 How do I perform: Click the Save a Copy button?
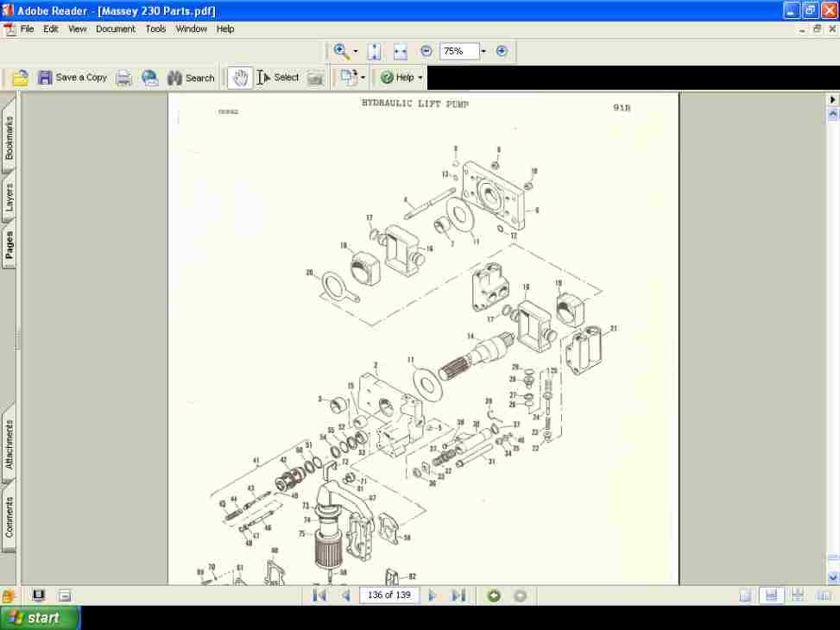74,77
